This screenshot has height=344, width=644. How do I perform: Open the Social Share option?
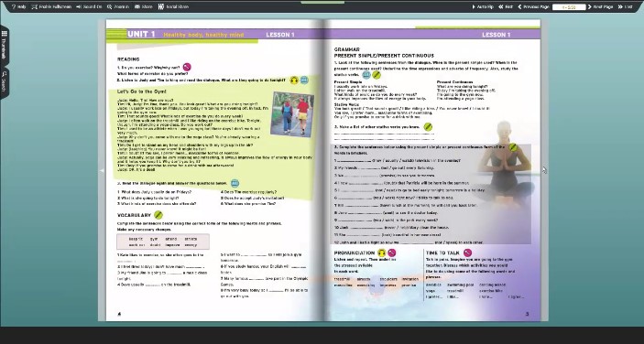173,6
